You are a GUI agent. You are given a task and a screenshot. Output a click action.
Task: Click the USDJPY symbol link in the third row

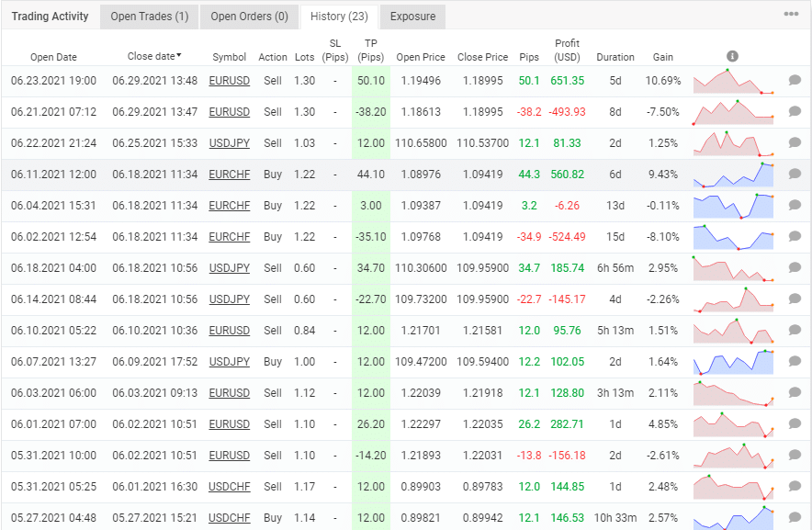229,142
